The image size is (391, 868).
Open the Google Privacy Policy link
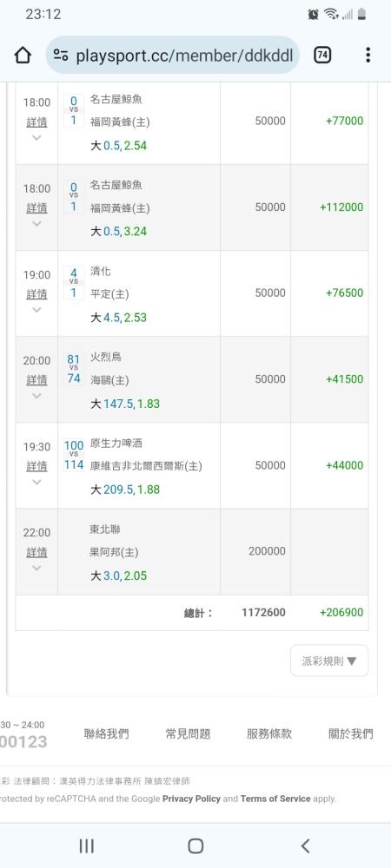click(192, 799)
